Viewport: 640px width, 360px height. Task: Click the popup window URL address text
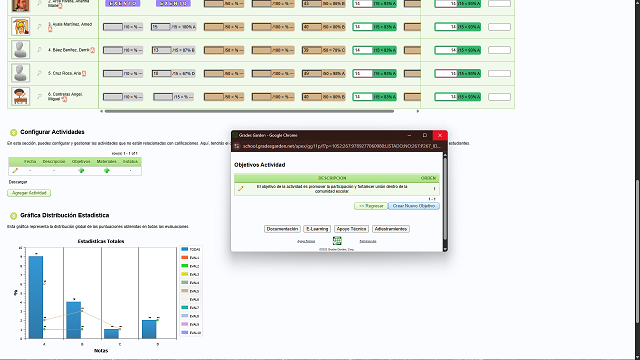[x=341, y=146]
